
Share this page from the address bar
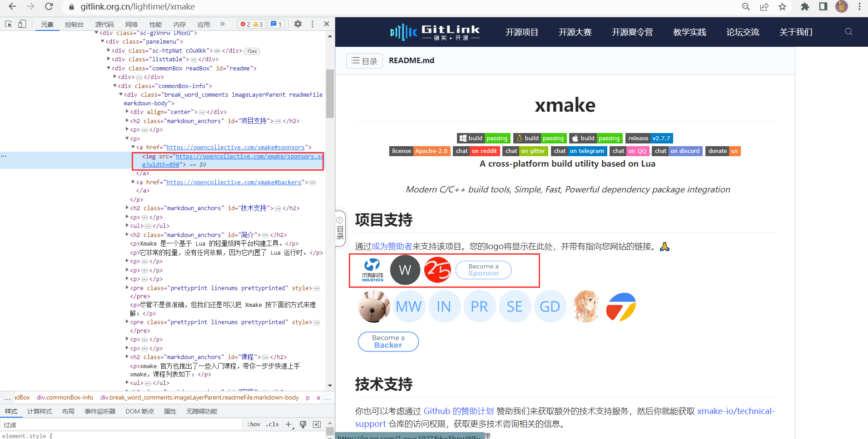pyautogui.click(x=764, y=6)
